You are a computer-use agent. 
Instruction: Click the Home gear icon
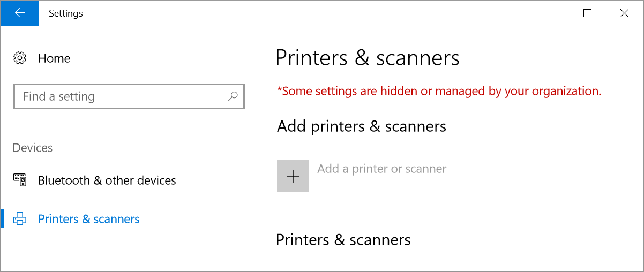pos(20,58)
